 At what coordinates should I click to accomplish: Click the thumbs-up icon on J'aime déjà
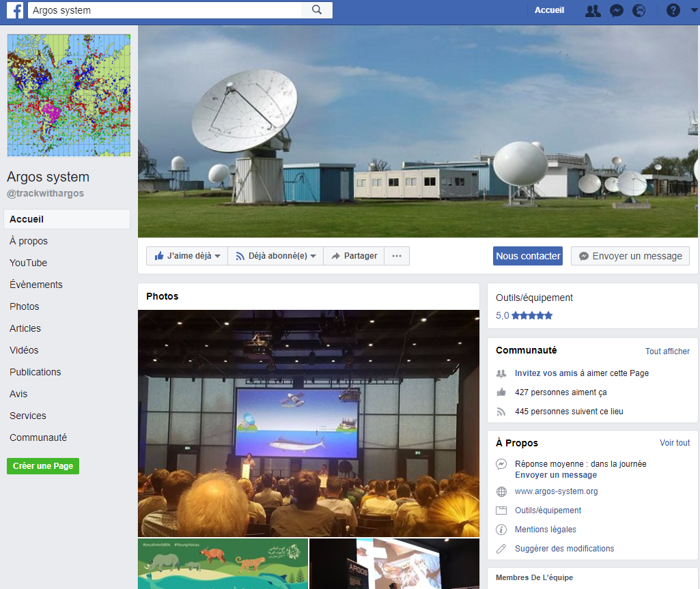[159, 256]
